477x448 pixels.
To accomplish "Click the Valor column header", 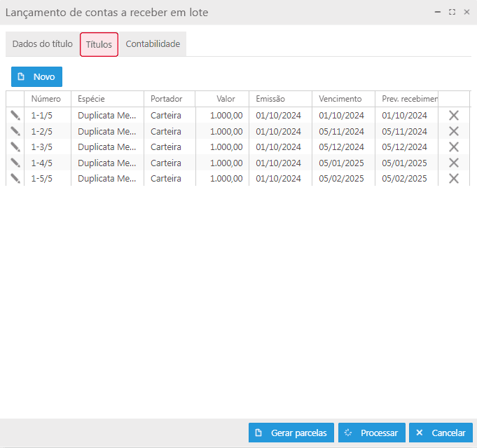I will pos(226,99).
